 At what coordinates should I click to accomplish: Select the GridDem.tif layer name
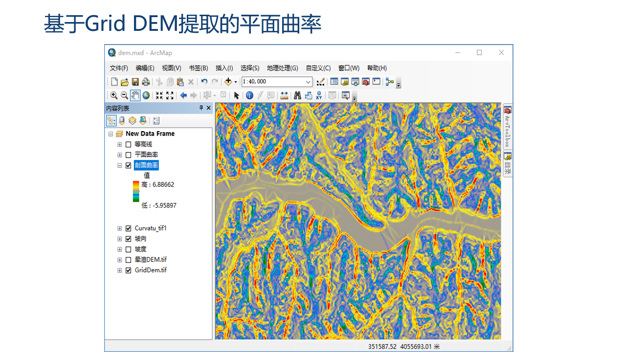point(151,270)
